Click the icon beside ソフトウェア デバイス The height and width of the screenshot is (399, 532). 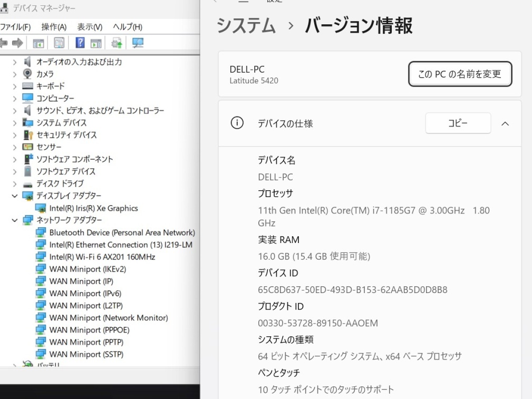[28, 171]
